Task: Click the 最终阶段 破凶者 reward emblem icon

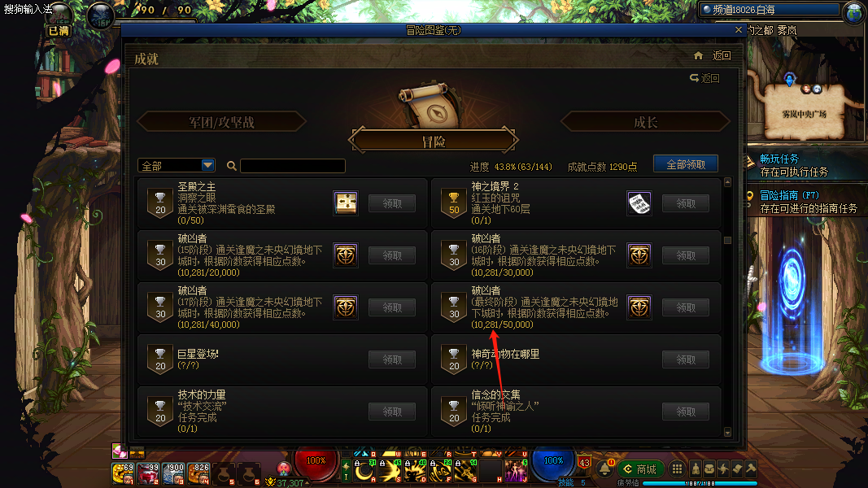Action: point(639,307)
